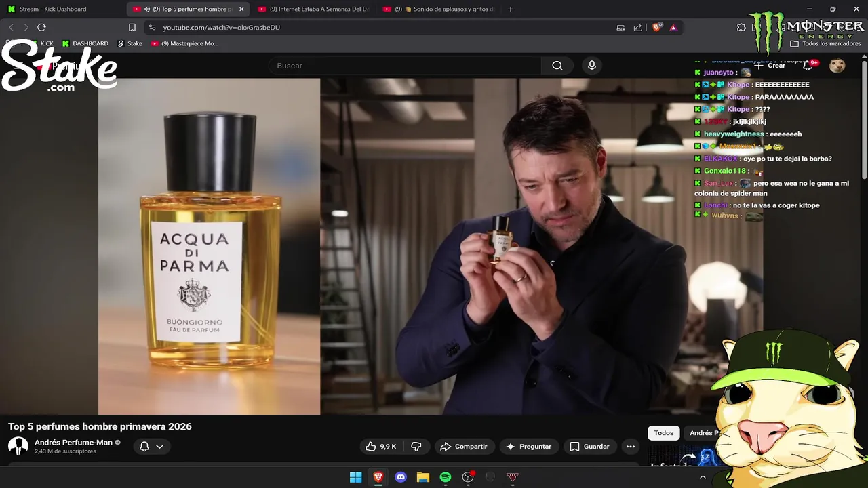Open Brave browser in taskbar
This screenshot has width=868, height=488.
coord(378,477)
